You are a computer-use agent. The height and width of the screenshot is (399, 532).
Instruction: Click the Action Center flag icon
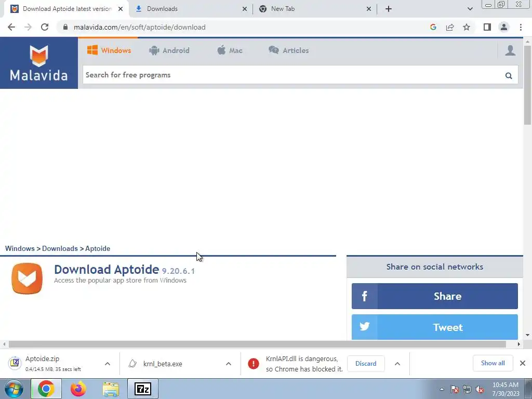[455, 389]
